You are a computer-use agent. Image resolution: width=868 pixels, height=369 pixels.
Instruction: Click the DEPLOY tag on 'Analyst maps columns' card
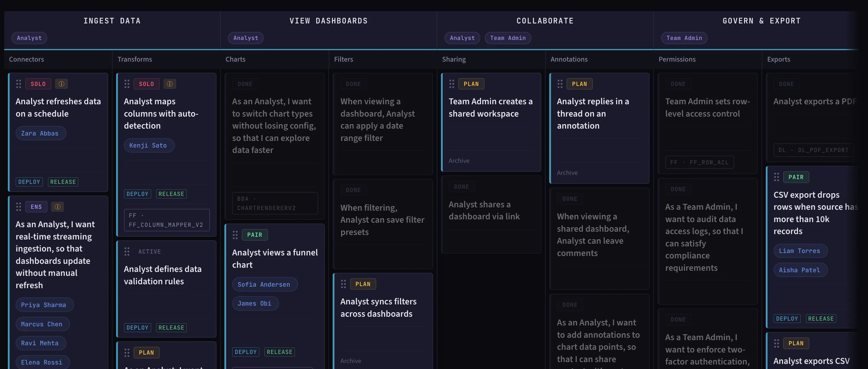pos(137,194)
